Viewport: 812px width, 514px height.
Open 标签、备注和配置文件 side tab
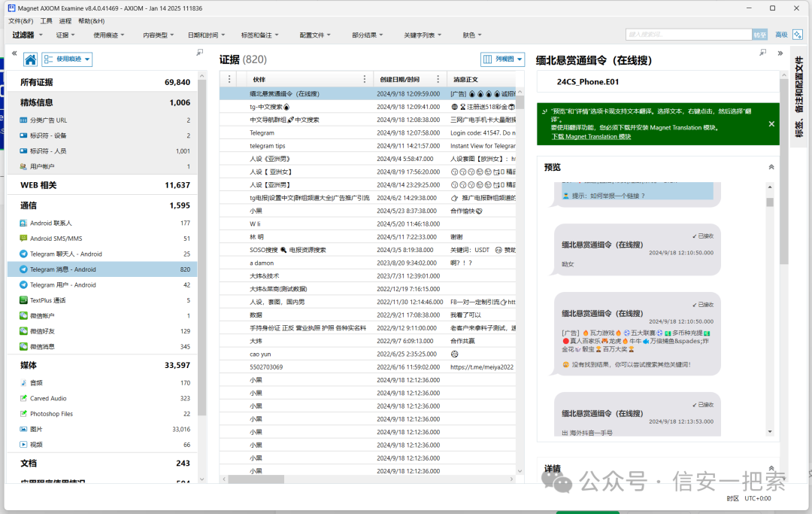click(798, 97)
